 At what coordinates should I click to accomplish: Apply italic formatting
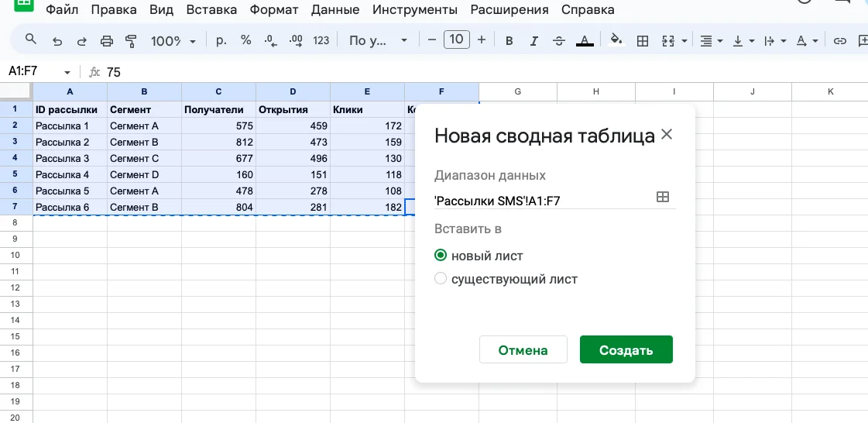point(534,40)
